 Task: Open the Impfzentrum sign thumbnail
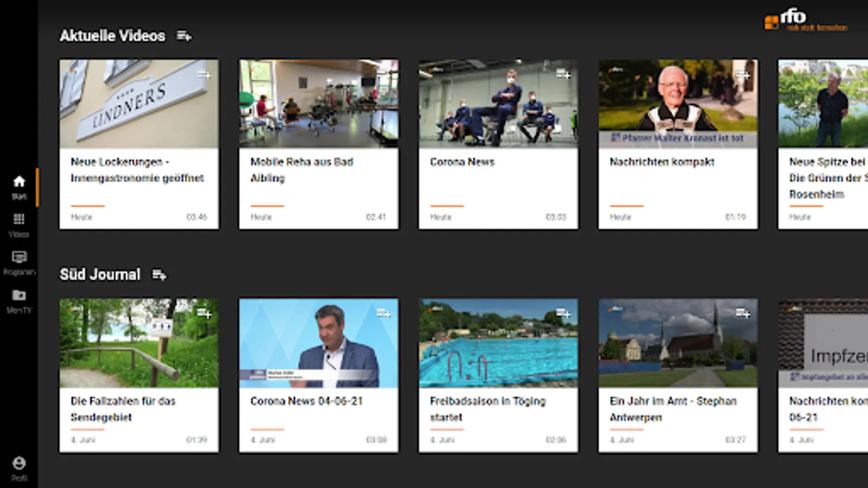point(823,343)
